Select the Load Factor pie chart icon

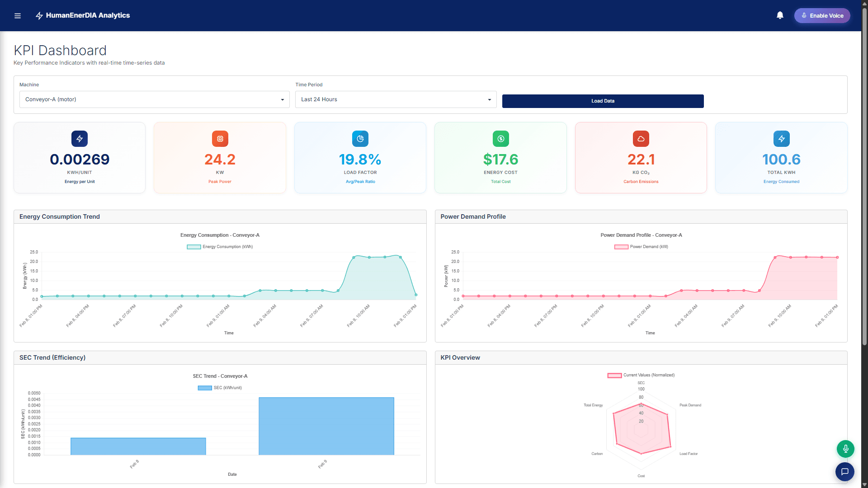(360, 139)
